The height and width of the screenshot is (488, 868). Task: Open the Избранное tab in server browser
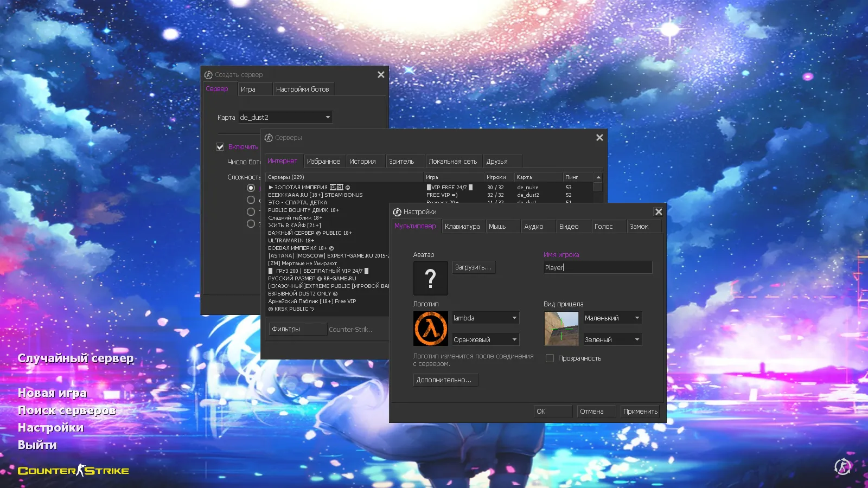coord(323,162)
